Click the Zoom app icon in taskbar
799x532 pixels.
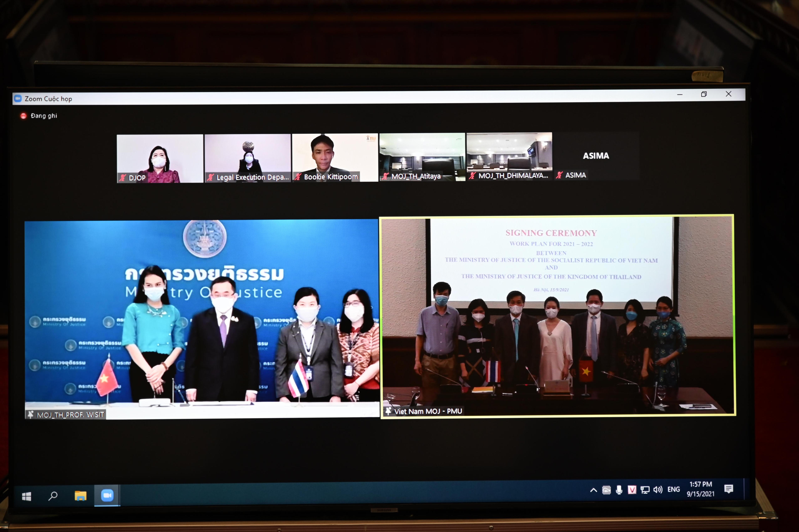[x=107, y=495]
